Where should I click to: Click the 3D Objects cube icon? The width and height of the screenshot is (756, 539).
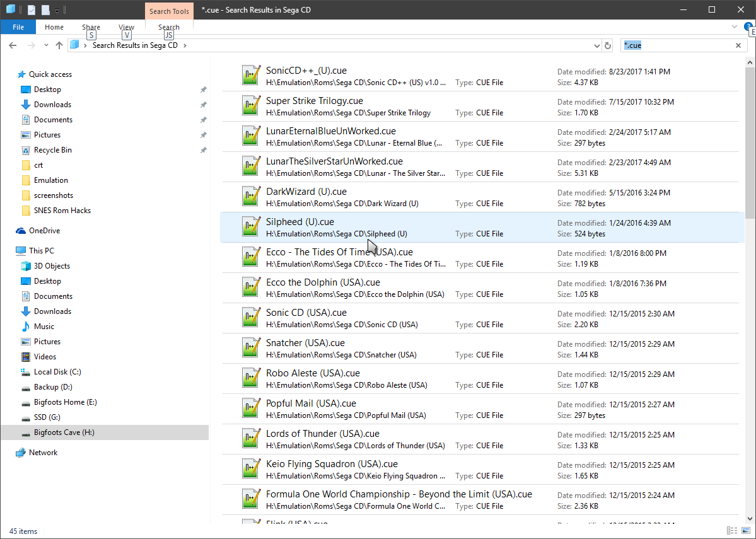tap(26, 266)
